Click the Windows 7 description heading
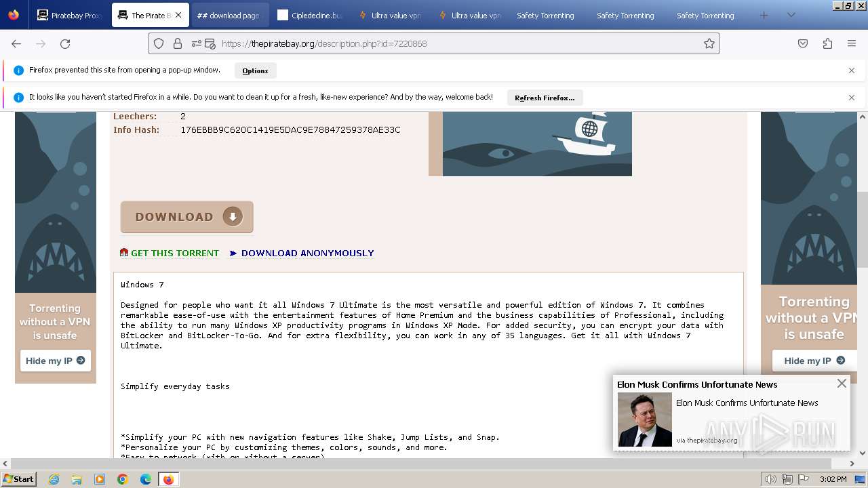The height and width of the screenshot is (488, 868). tap(142, 285)
